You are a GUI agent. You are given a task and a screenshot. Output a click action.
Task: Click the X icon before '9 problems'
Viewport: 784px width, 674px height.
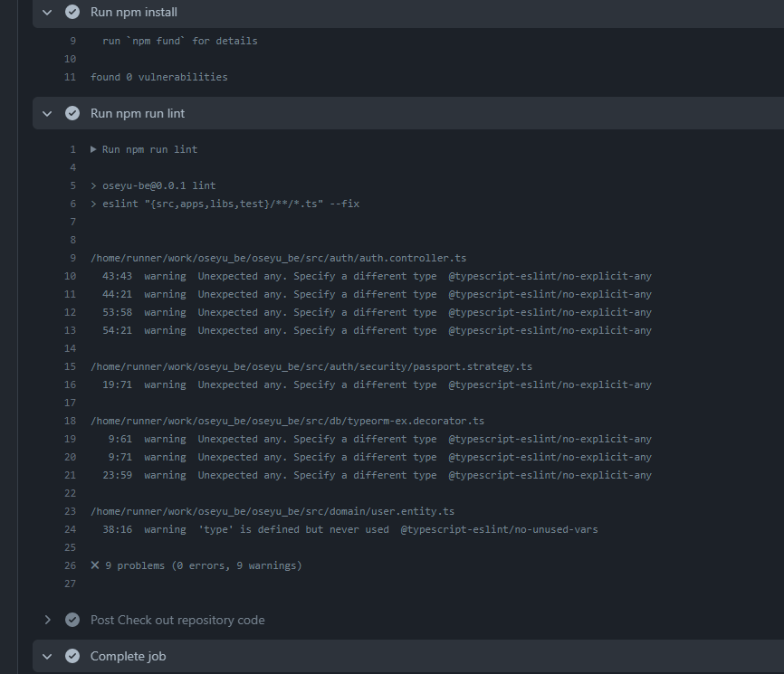(95, 565)
